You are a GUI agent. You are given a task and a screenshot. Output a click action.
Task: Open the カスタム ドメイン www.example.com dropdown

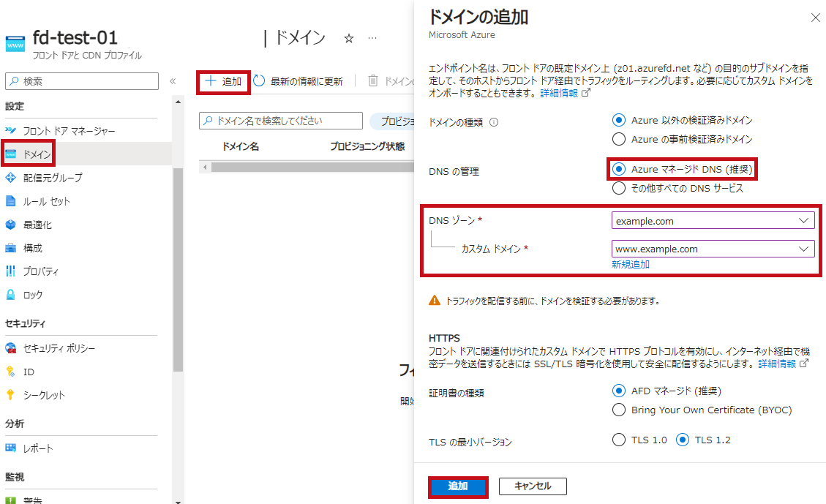pos(713,249)
